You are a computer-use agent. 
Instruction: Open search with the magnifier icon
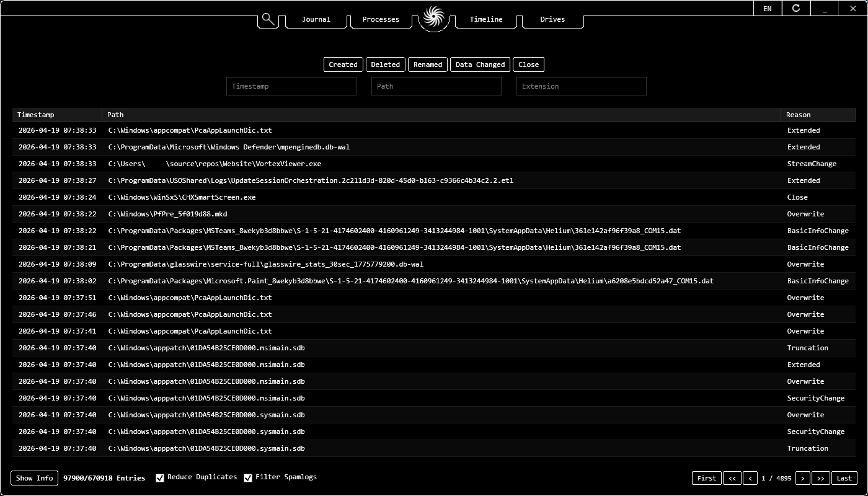click(x=267, y=19)
